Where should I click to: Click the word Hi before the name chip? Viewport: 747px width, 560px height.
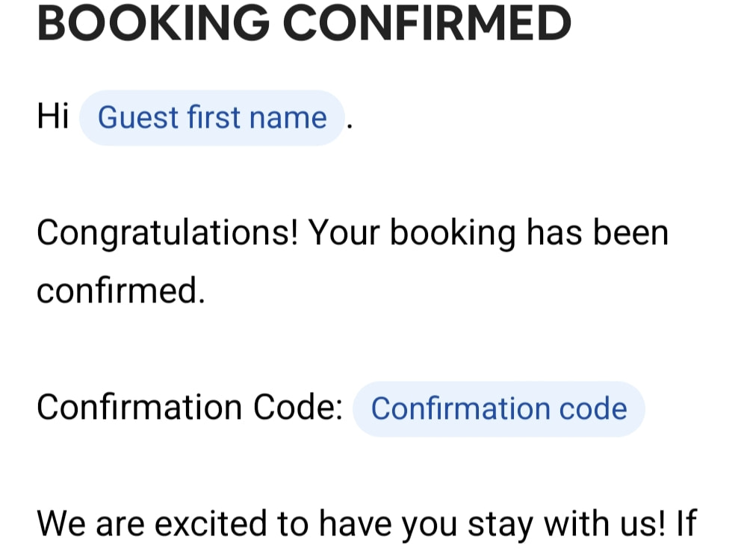pos(53,116)
